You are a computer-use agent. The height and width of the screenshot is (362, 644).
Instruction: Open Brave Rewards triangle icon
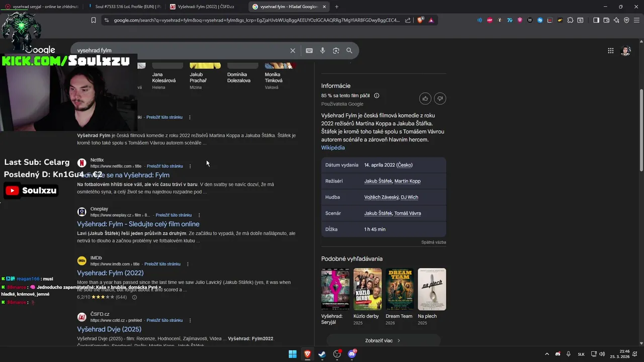(431, 20)
